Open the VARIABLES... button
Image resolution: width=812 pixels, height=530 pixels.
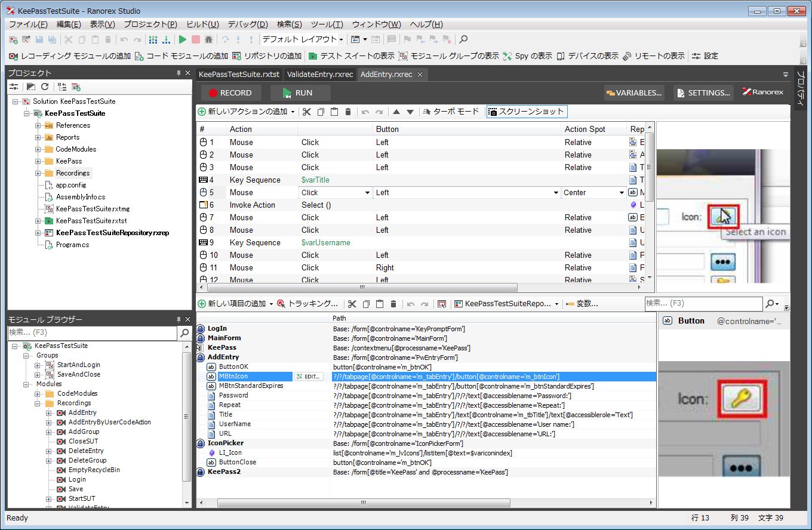coord(633,93)
